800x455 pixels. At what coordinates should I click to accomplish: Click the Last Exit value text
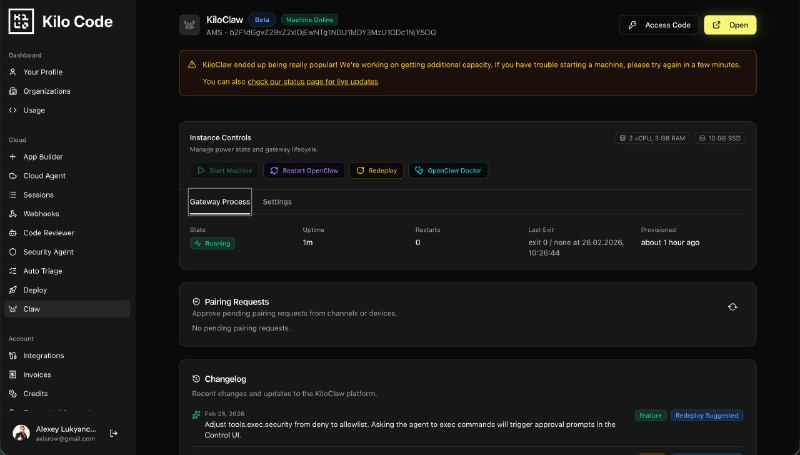point(576,247)
